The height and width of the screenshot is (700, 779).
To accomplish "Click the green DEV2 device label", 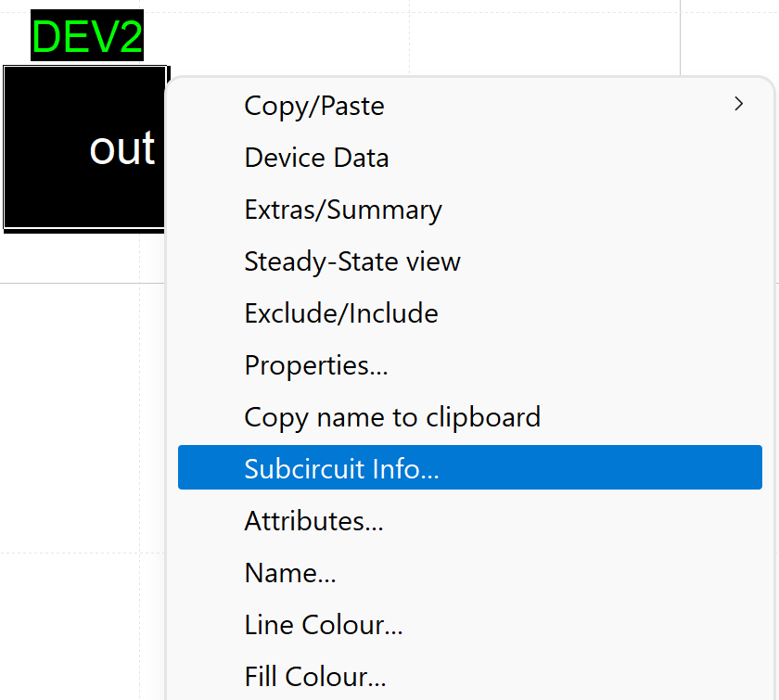I will click(87, 36).
